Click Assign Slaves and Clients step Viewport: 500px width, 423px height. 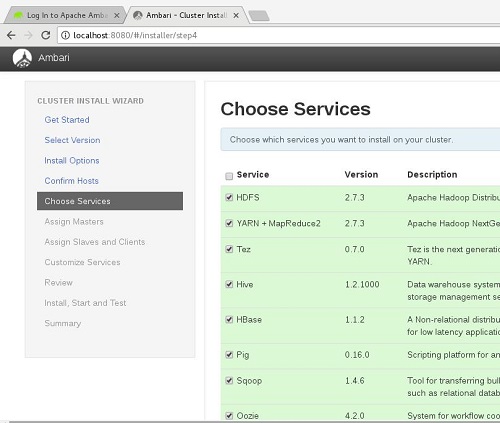click(x=95, y=242)
